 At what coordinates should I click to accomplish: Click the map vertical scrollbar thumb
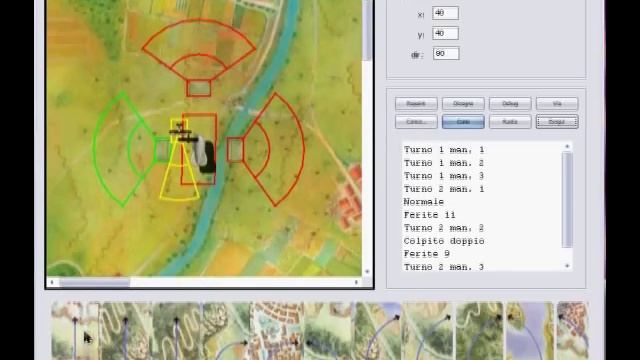click(367, 31)
